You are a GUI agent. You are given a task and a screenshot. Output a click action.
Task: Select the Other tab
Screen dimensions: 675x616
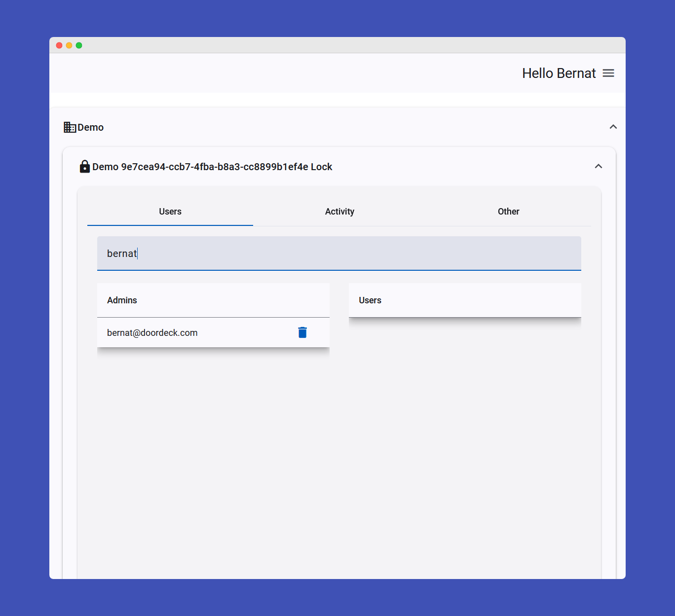coord(508,212)
